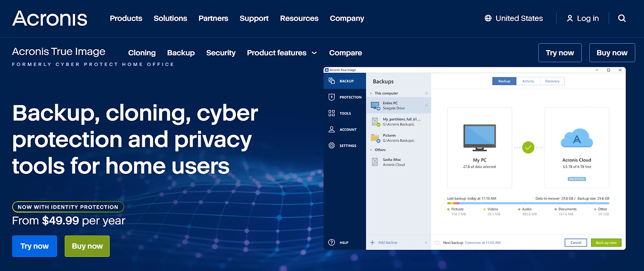Image resolution: width=644 pixels, height=271 pixels.
Task: Select the Pictures G:\Acronis Backups\ row
Action: point(399,138)
